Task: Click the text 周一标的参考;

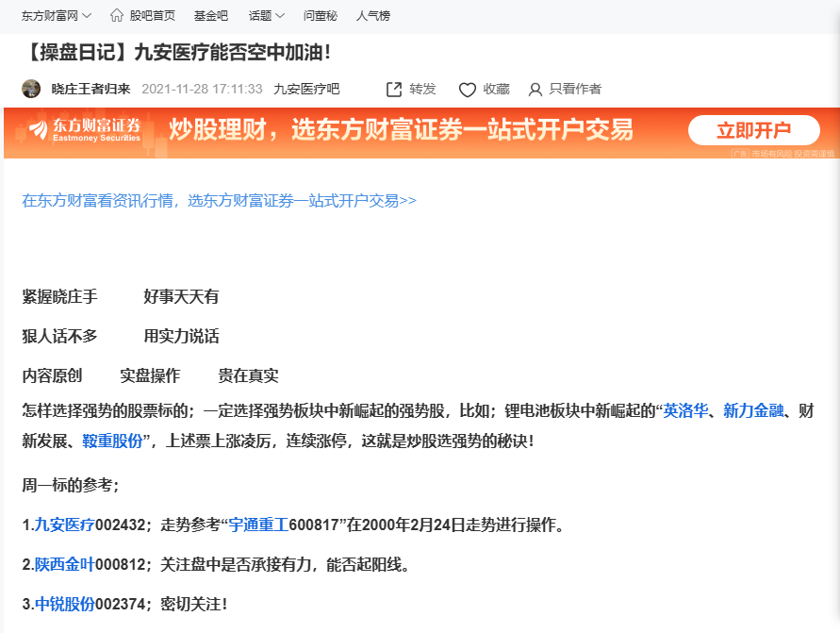Action: (x=70, y=485)
